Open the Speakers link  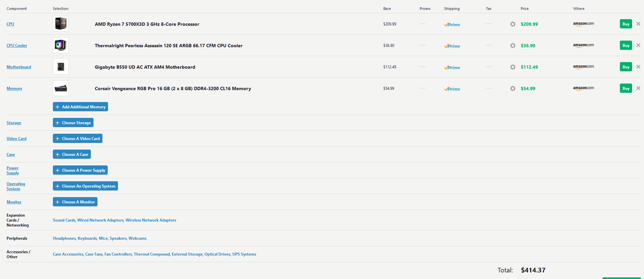pos(118,238)
